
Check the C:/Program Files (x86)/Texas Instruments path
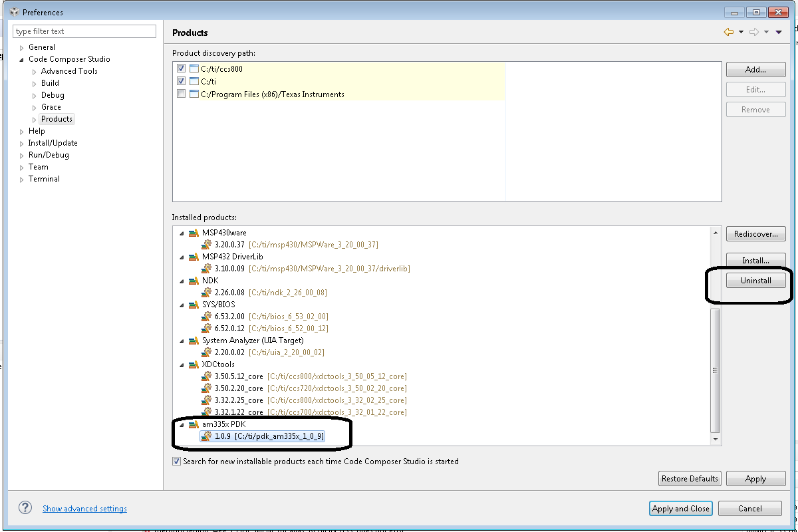click(x=182, y=94)
